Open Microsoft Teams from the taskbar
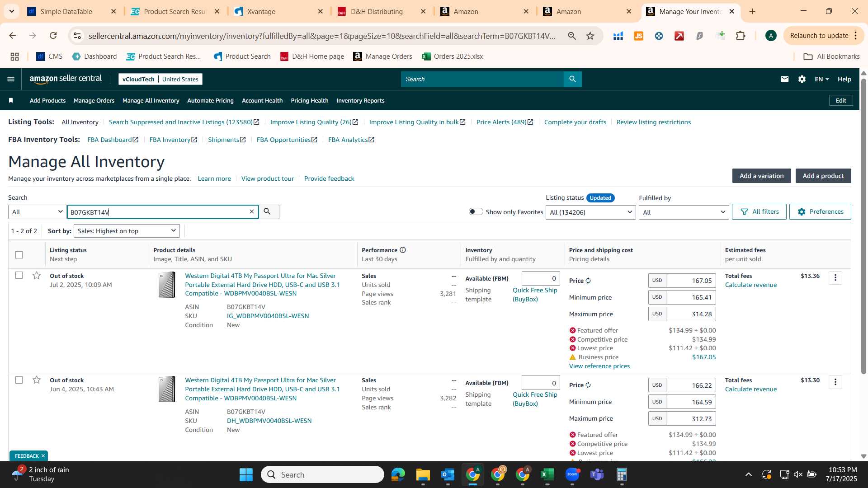 tap(597, 474)
